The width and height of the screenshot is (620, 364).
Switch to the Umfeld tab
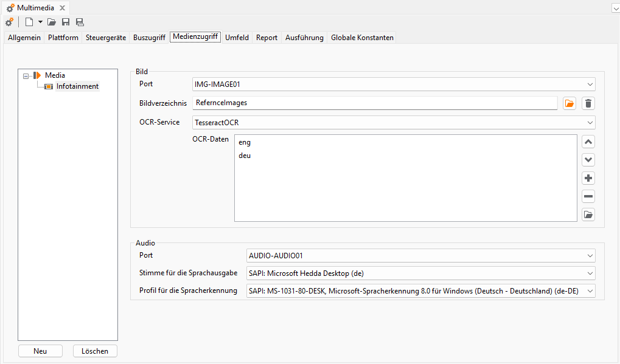pyautogui.click(x=237, y=38)
